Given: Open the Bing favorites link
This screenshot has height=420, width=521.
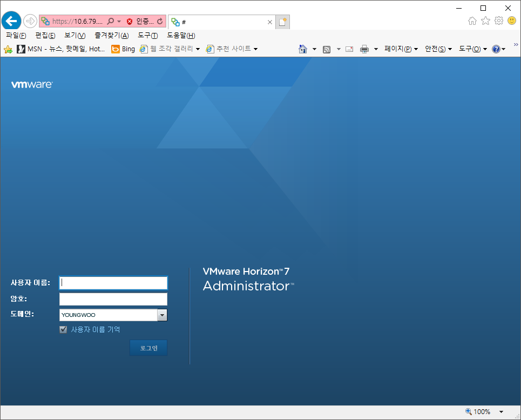Looking at the screenshot, I should tap(123, 49).
